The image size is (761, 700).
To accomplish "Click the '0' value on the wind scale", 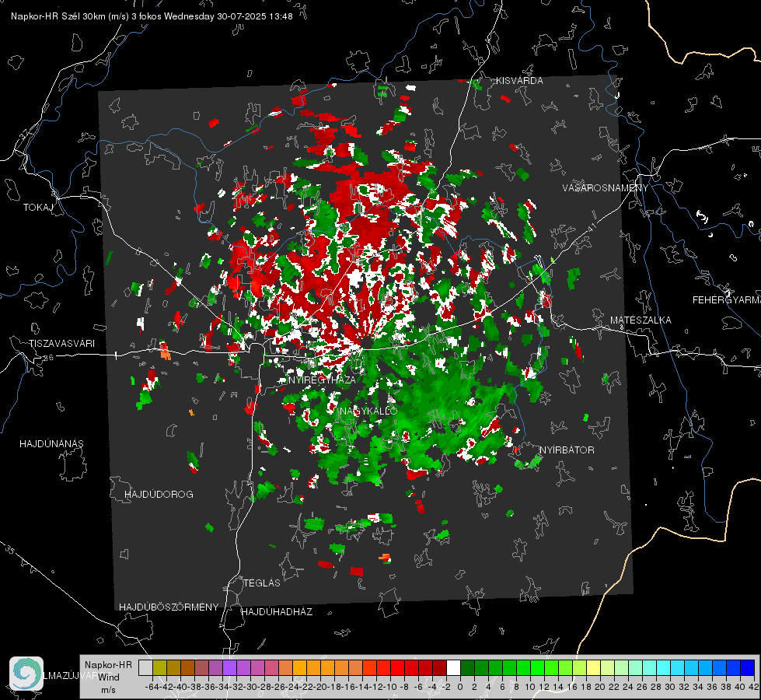I will [460, 687].
